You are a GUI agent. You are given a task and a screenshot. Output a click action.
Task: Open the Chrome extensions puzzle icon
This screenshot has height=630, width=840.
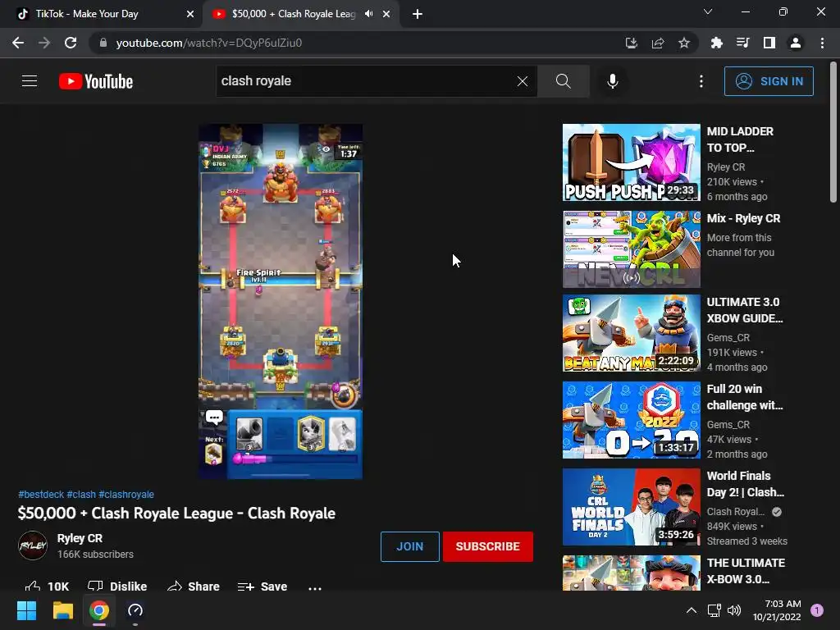click(717, 43)
